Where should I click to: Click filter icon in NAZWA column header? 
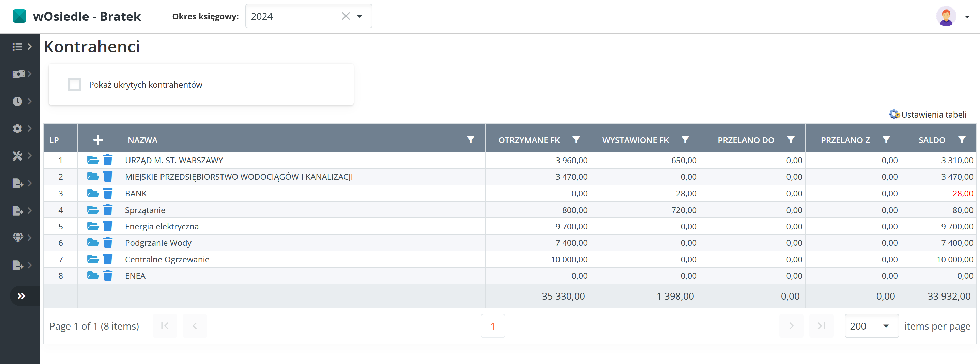470,140
